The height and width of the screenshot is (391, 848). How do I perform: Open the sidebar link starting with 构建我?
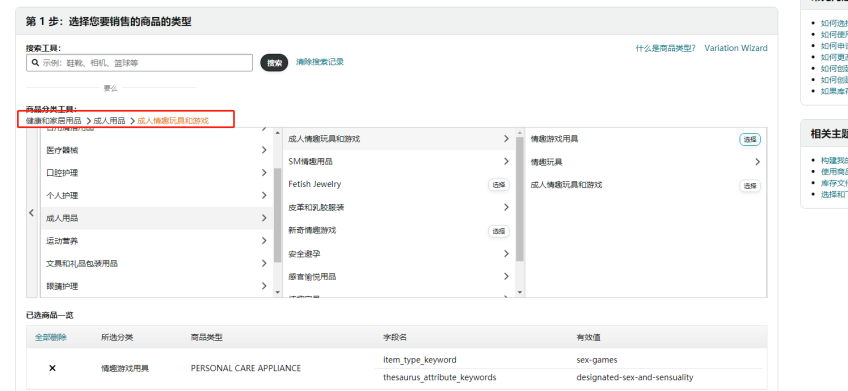point(834,160)
